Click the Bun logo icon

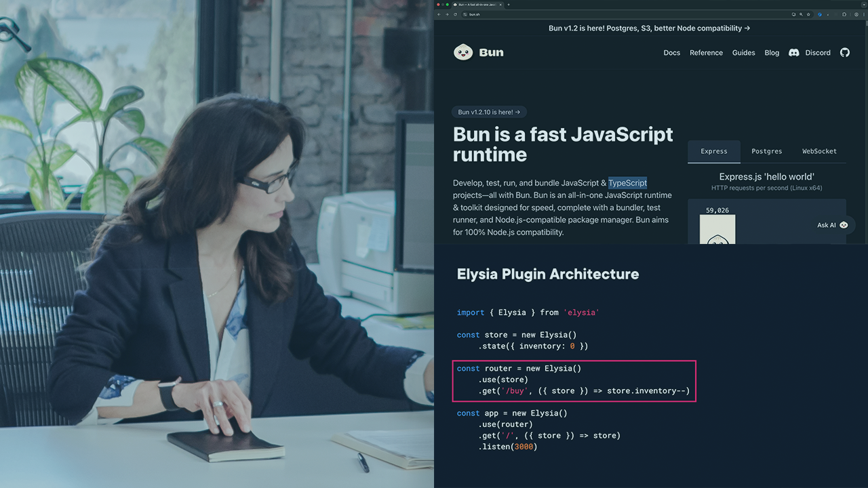pyautogui.click(x=463, y=52)
